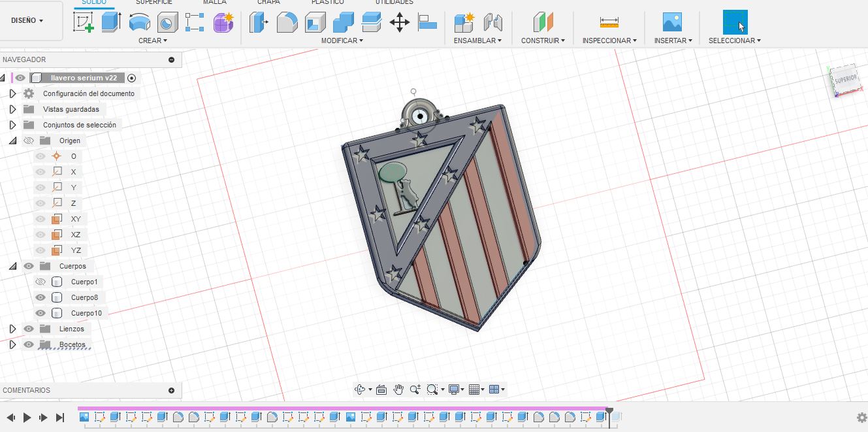Select the Hole tool
Screen dimensions: 868x432
[167, 23]
